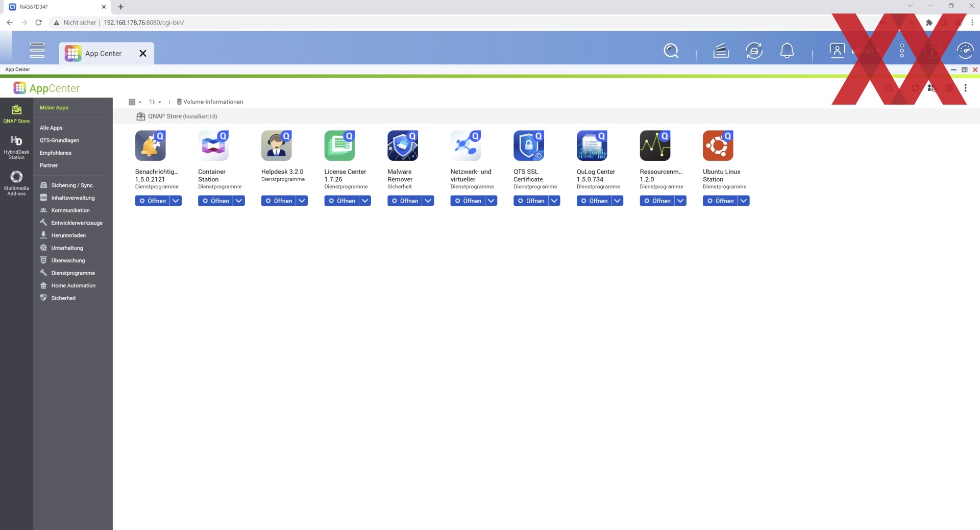This screenshot has width=980, height=530.
Task: Close the App Center desktop tab
Action: pyautogui.click(x=143, y=54)
